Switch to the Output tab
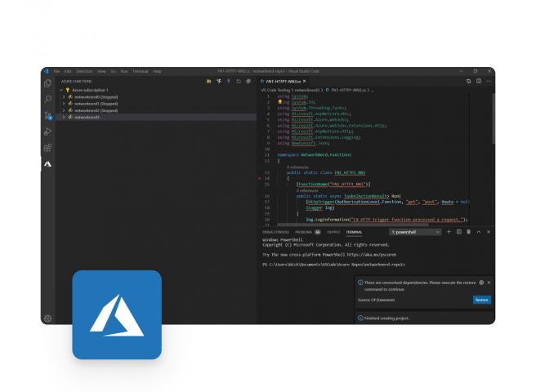The image size is (536, 392). pos(333,232)
